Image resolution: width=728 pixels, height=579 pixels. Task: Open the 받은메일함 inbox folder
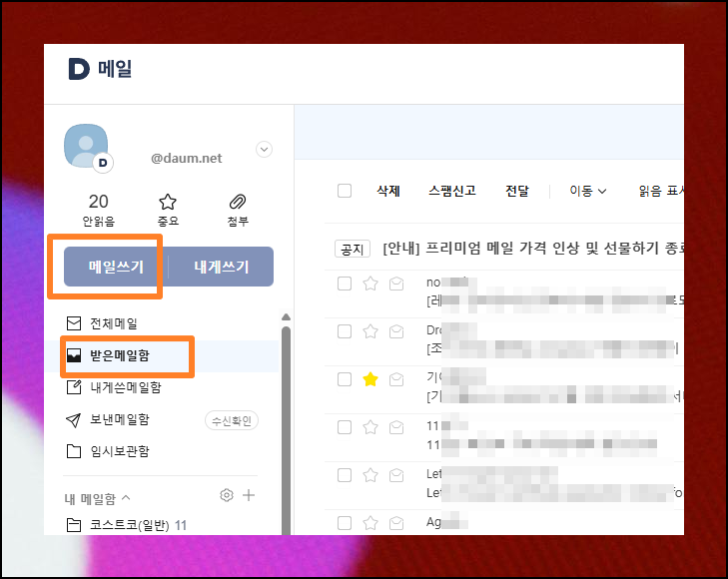(120, 355)
